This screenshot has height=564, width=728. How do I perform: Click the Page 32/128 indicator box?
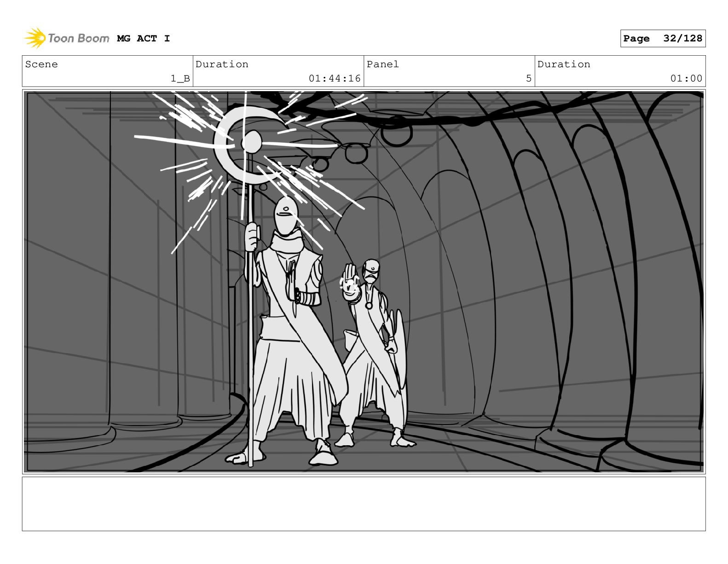[x=663, y=39]
